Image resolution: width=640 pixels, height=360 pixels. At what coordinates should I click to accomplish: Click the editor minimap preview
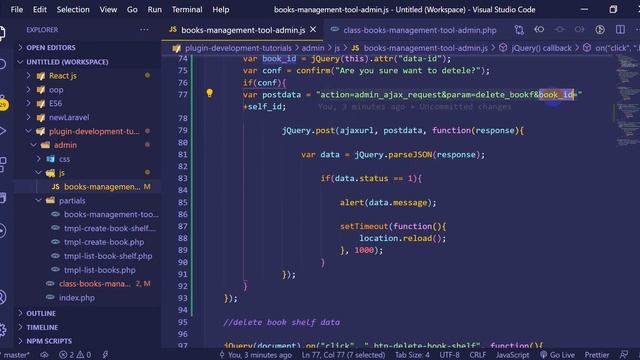pos(627,100)
